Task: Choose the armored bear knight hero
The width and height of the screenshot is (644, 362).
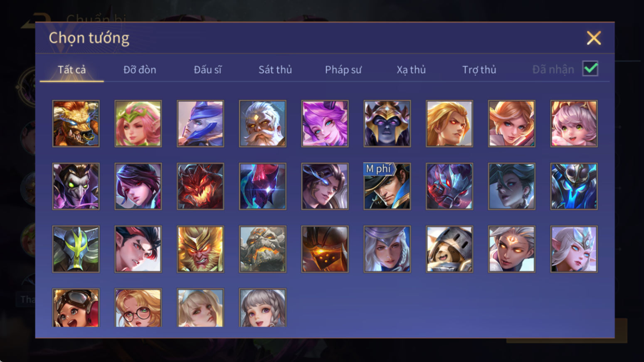Action: pos(449,249)
